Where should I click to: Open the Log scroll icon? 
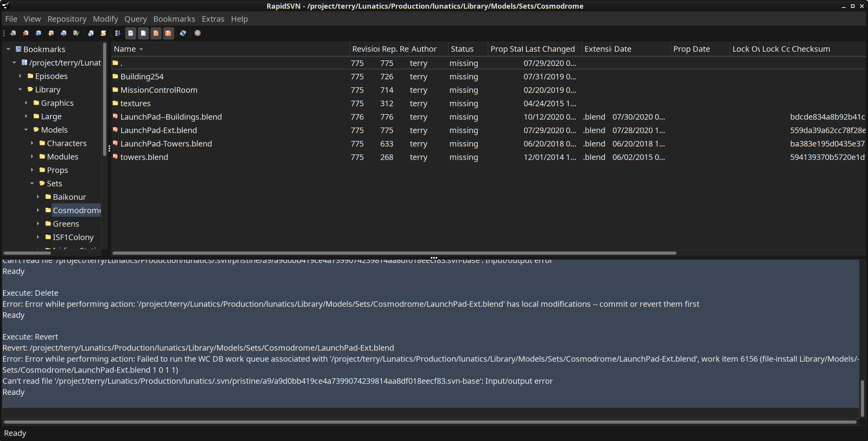coord(103,33)
